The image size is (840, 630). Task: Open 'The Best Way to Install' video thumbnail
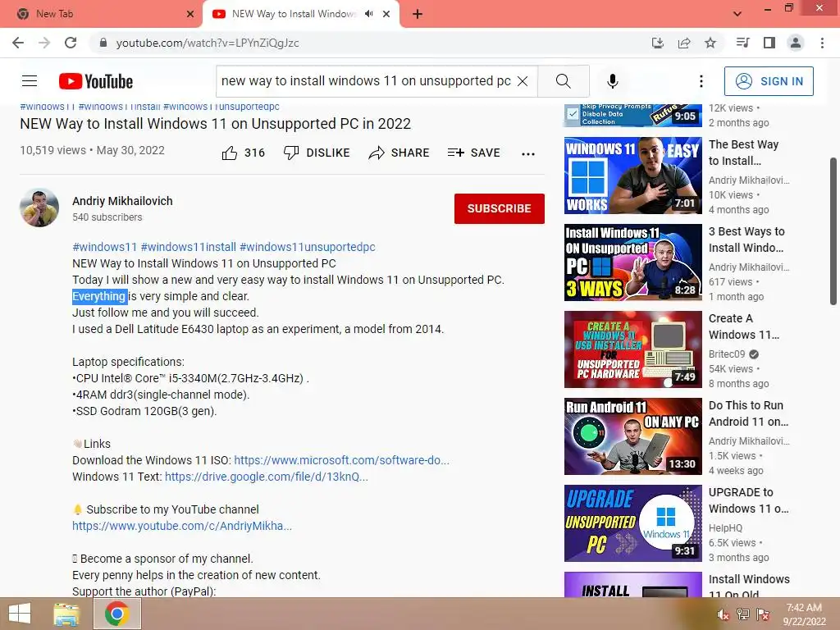(x=632, y=176)
